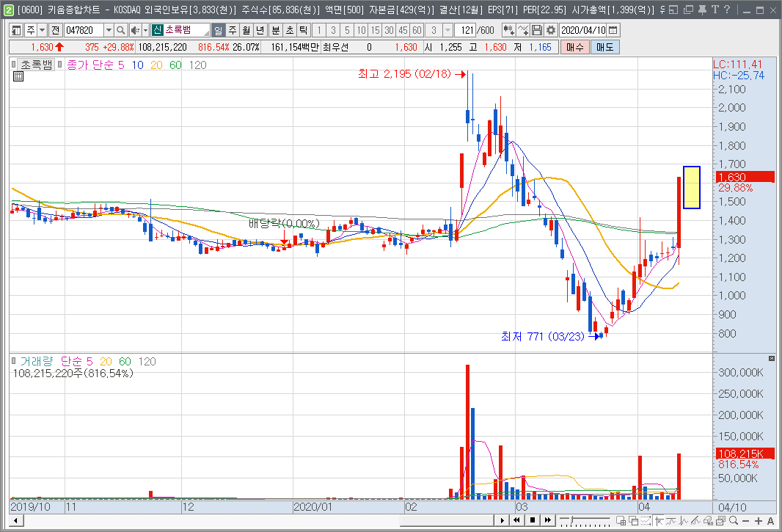Toggle the 초록뱀 price series marker
This screenshot has height=532, width=782.
[x=13, y=65]
